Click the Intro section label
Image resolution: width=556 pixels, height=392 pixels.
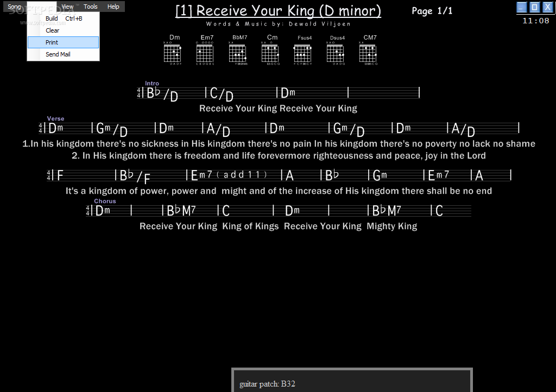tap(152, 83)
